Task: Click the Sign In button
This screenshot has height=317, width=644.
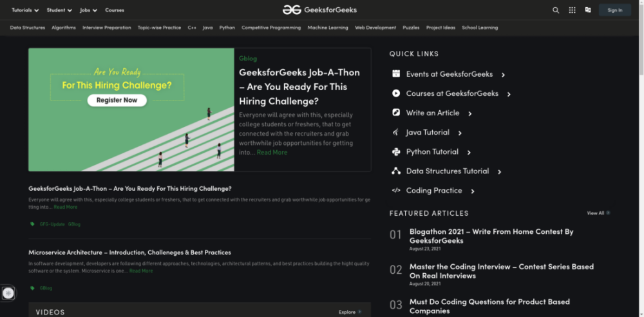Action: coord(615,10)
